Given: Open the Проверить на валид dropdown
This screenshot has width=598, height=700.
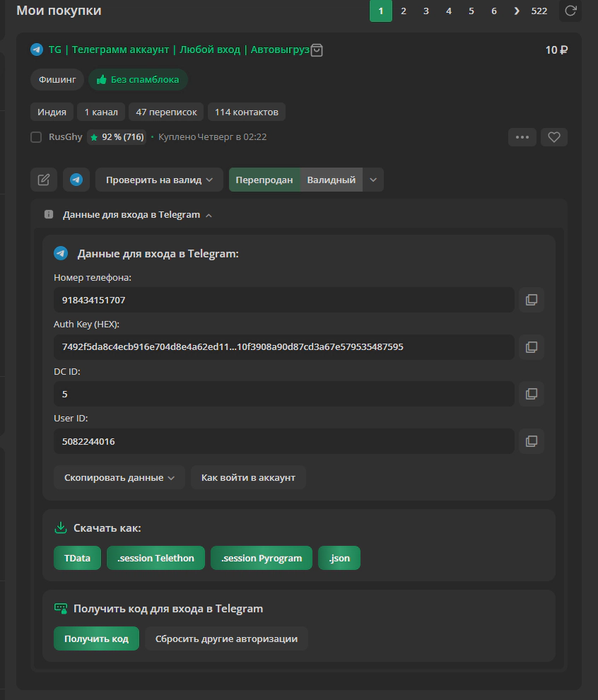Looking at the screenshot, I should coord(159,180).
